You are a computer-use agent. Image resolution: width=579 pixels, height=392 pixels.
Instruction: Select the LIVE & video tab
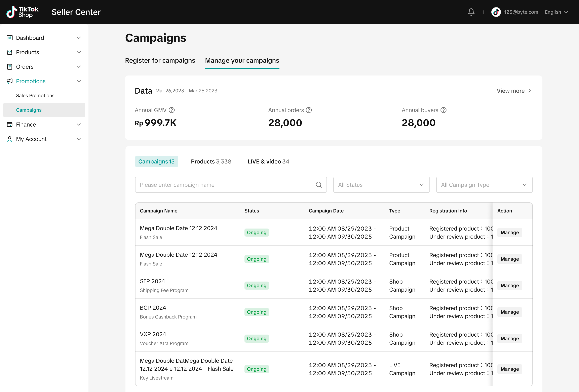click(x=268, y=161)
